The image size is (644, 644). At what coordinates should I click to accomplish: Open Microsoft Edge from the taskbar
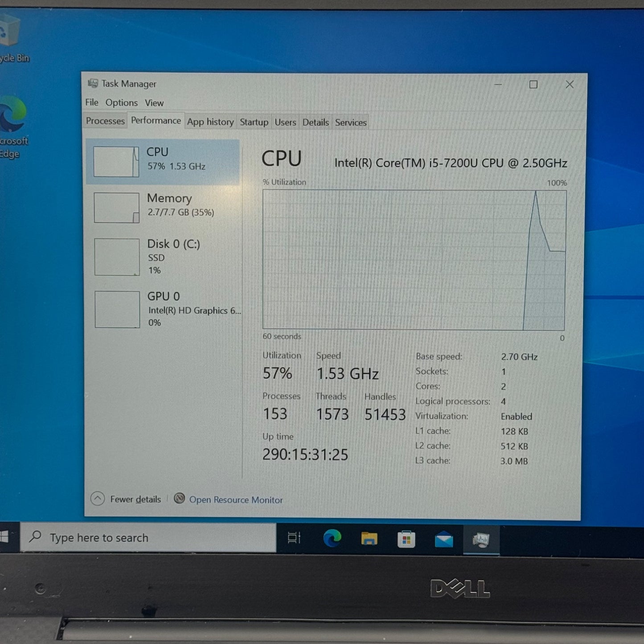click(332, 538)
